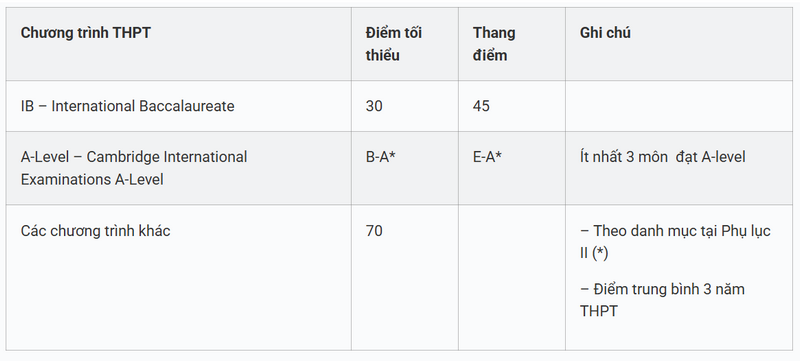This screenshot has width=800, height=361.
Task: Select the 'B-A*' minimum grade cell
Action: point(381,157)
